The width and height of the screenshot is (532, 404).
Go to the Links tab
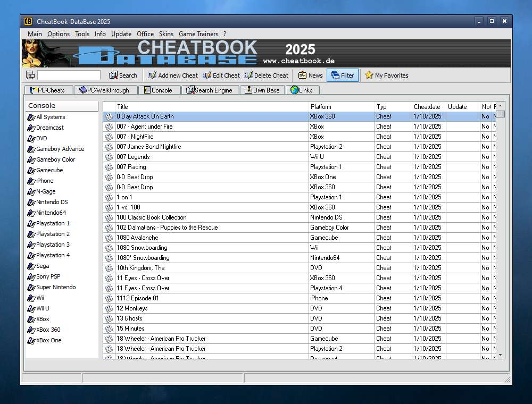[x=302, y=90]
